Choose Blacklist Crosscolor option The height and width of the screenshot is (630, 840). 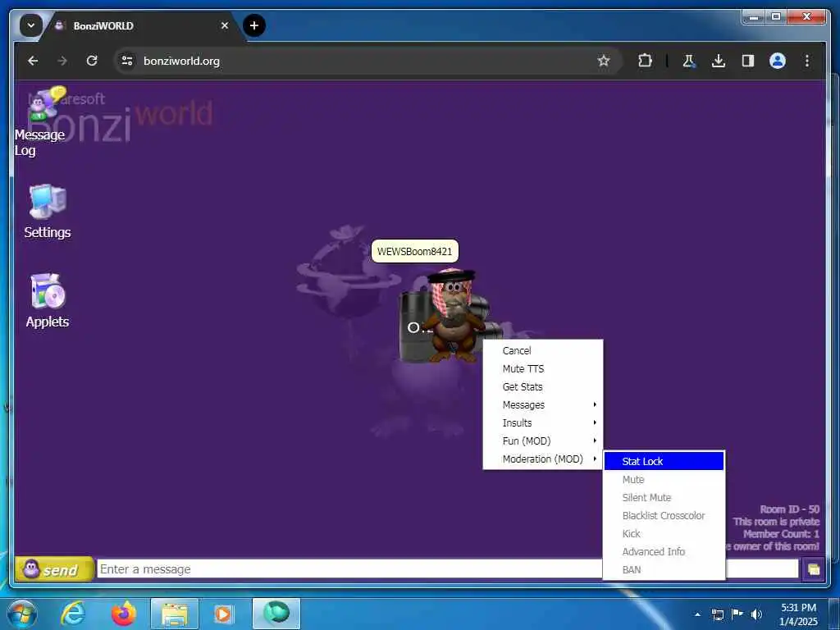[x=664, y=515]
